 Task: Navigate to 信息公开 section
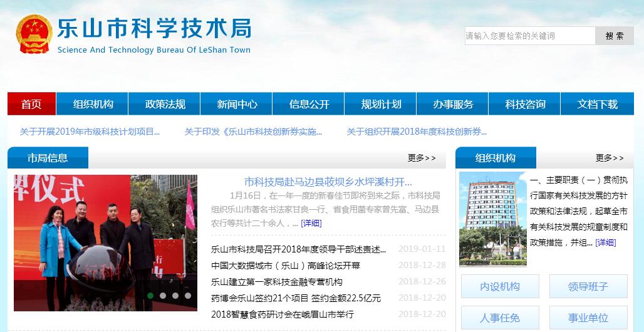tap(309, 105)
